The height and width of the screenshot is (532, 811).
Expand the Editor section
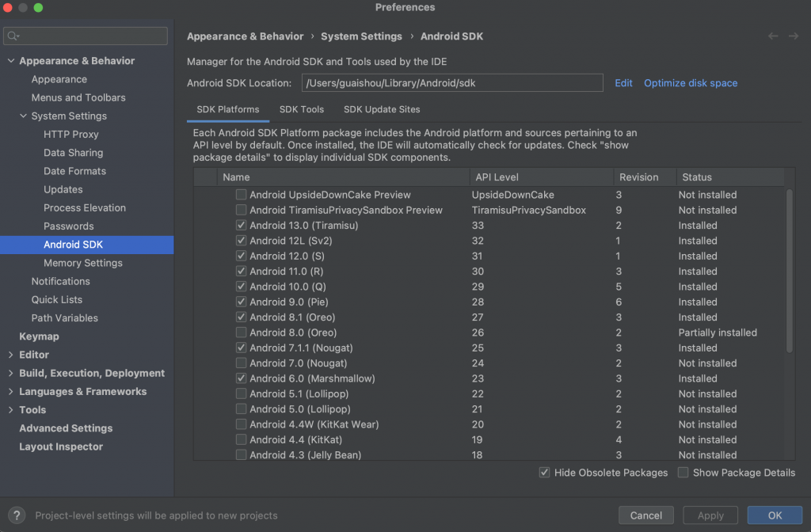tap(11, 355)
